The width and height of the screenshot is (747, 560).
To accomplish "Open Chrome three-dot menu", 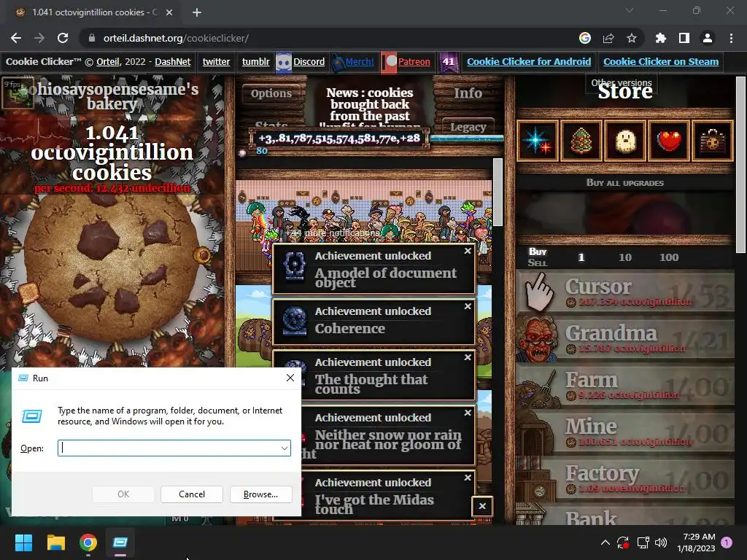I will pyautogui.click(x=731, y=38).
